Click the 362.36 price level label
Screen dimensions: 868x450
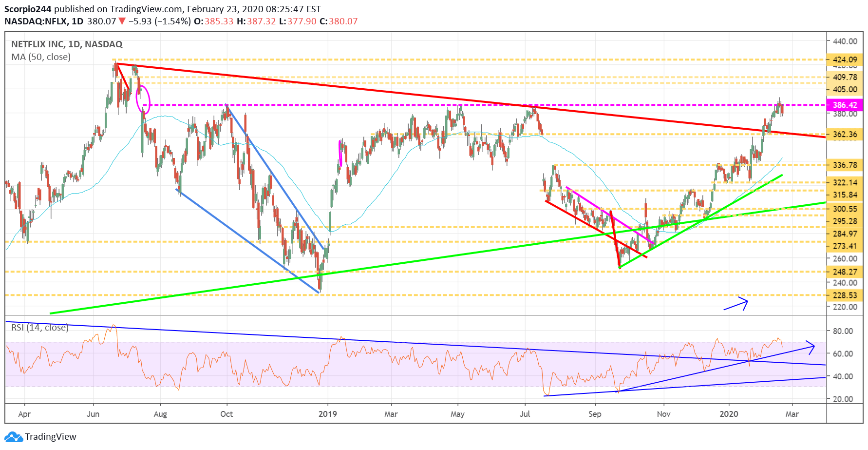845,134
